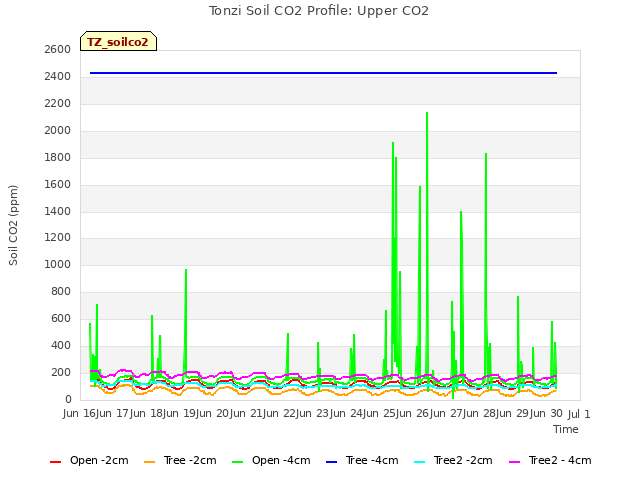The image size is (640, 480).
Task: Click the chart title Tonzi Soil CO2 Profile
Action: (x=319, y=11)
